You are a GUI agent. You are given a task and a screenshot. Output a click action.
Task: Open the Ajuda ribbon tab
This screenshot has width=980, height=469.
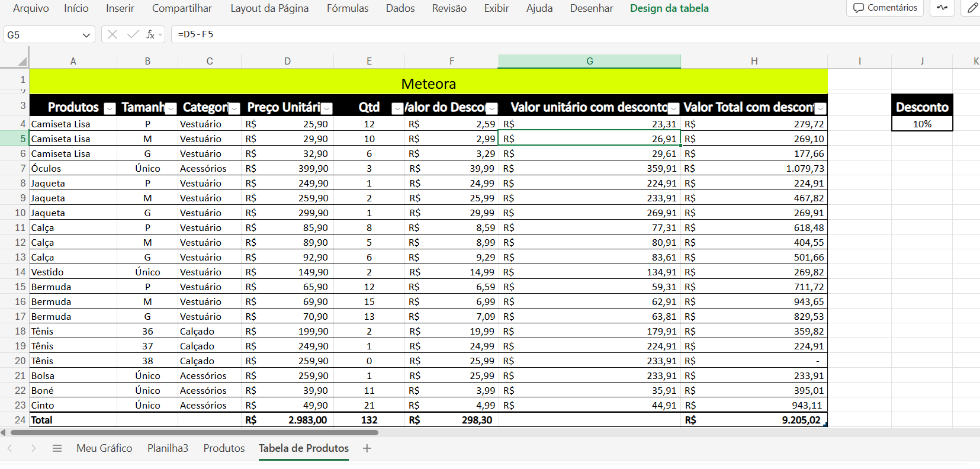pos(539,8)
